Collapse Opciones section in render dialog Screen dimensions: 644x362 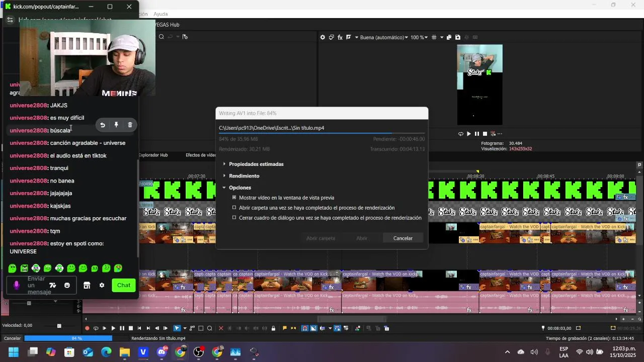pyautogui.click(x=224, y=188)
